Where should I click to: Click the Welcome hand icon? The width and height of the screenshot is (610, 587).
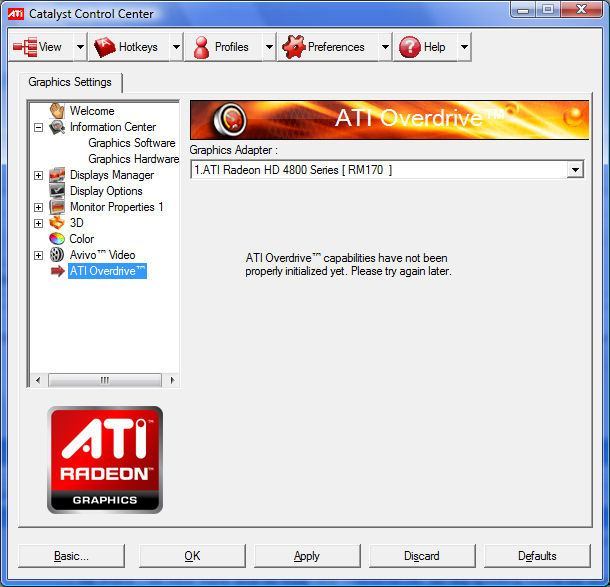(57, 110)
